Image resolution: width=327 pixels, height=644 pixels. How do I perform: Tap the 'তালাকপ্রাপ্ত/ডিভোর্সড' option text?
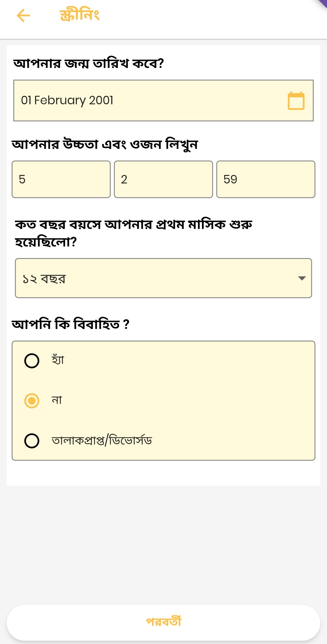[102, 440]
